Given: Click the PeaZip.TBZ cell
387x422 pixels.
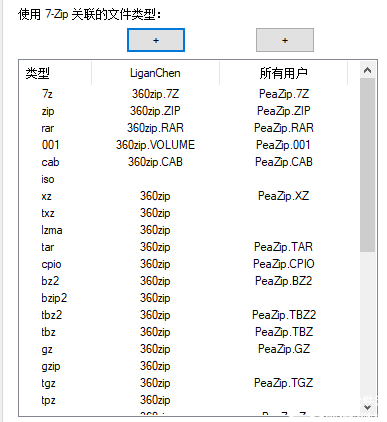Looking at the screenshot, I should [284, 332].
